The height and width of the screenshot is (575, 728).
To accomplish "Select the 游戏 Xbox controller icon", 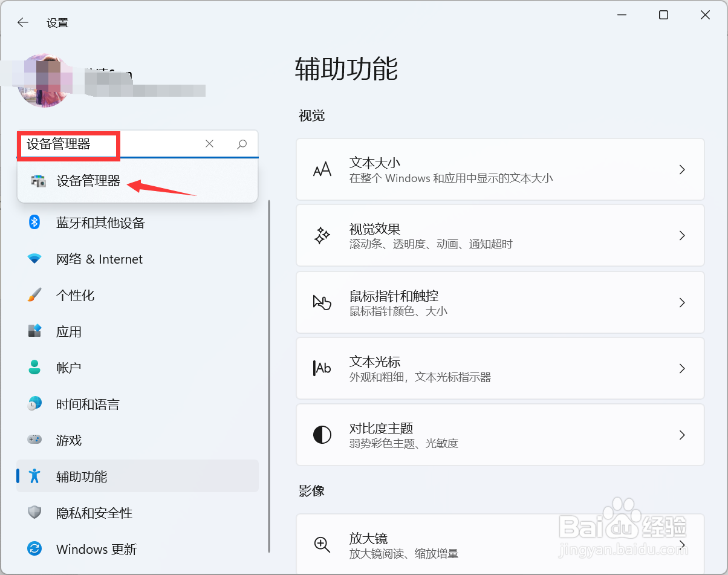I will (x=34, y=440).
